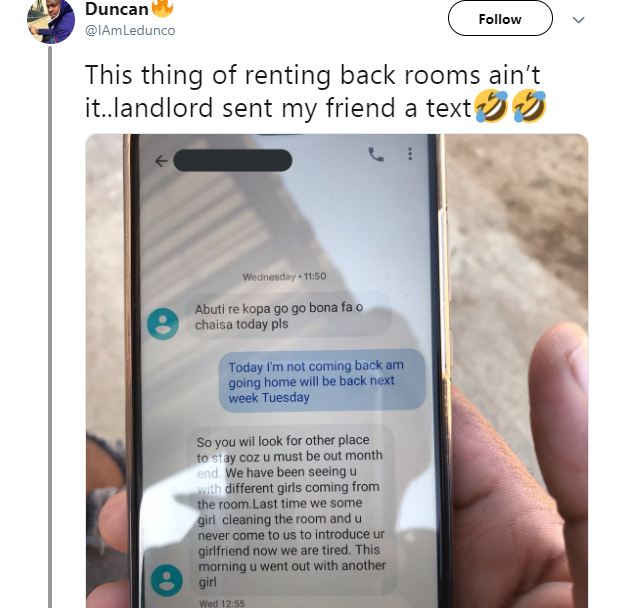The image size is (622, 608).
Task: Select the 'So you wil look for other place' message
Action: pos(292,511)
